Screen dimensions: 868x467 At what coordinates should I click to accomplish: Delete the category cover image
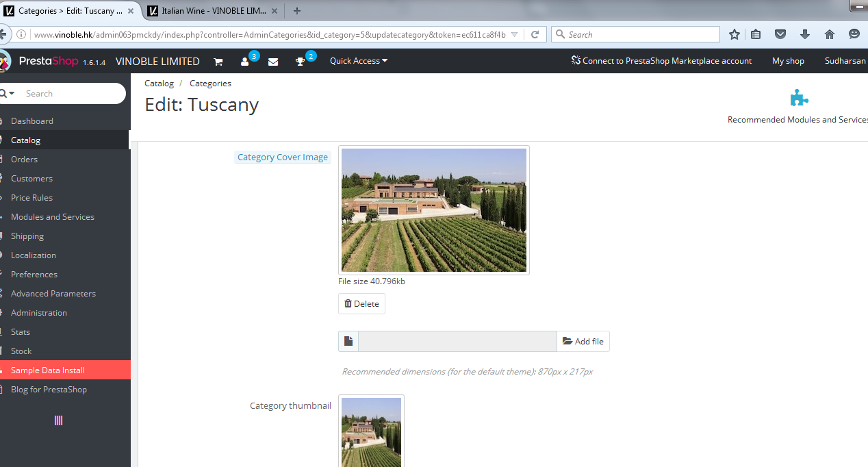[361, 303]
